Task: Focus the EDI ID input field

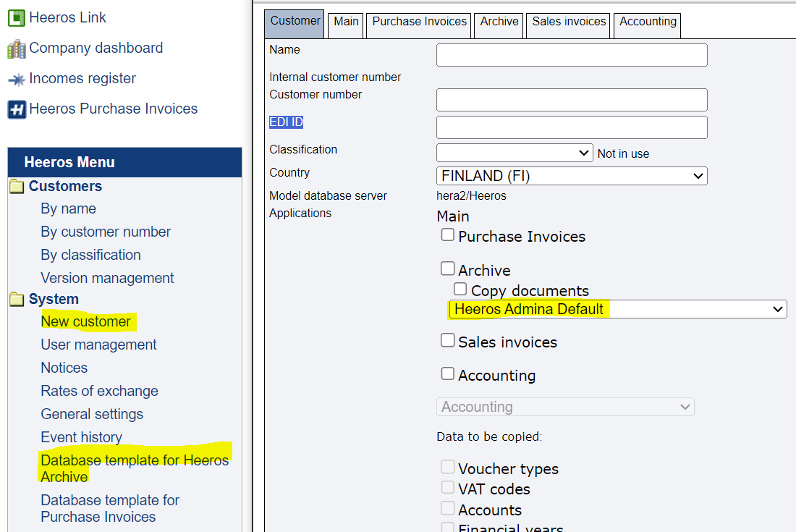Action: [572, 127]
